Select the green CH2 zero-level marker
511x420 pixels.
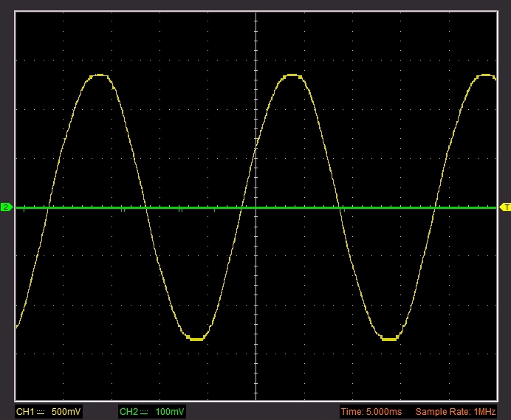click(6, 207)
